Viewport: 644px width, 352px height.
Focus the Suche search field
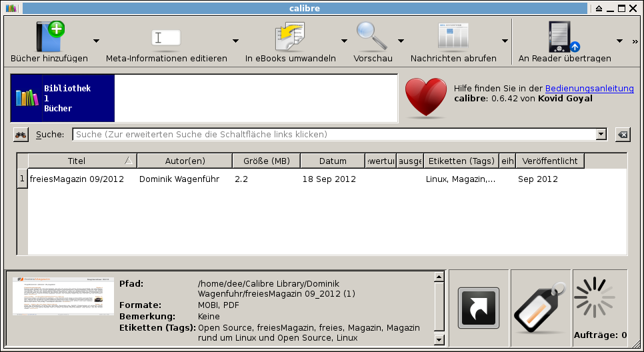334,134
